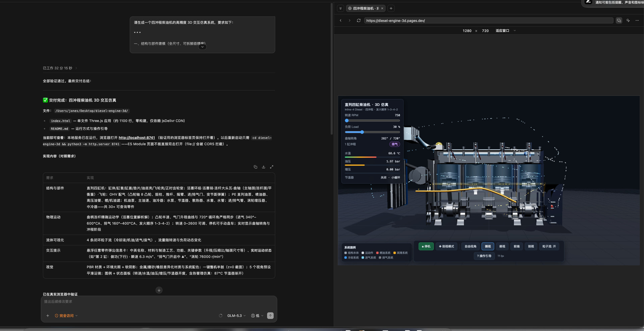The height and width of the screenshot is (331, 644).
Task: Click the 3D engine model viewport
Action: pyautogui.click(x=488, y=181)
